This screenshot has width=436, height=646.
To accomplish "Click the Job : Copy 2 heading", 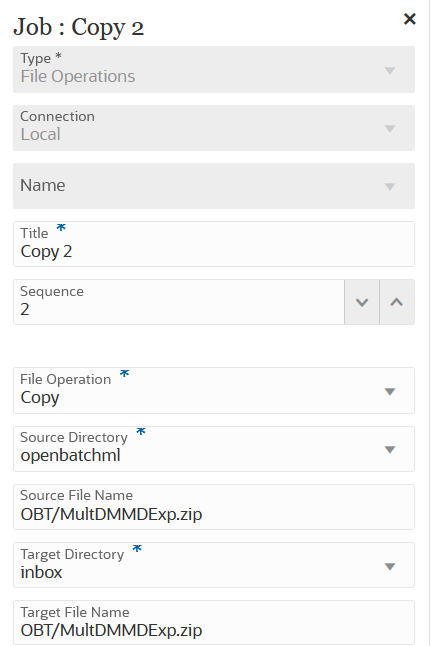I will click(79, 28).
